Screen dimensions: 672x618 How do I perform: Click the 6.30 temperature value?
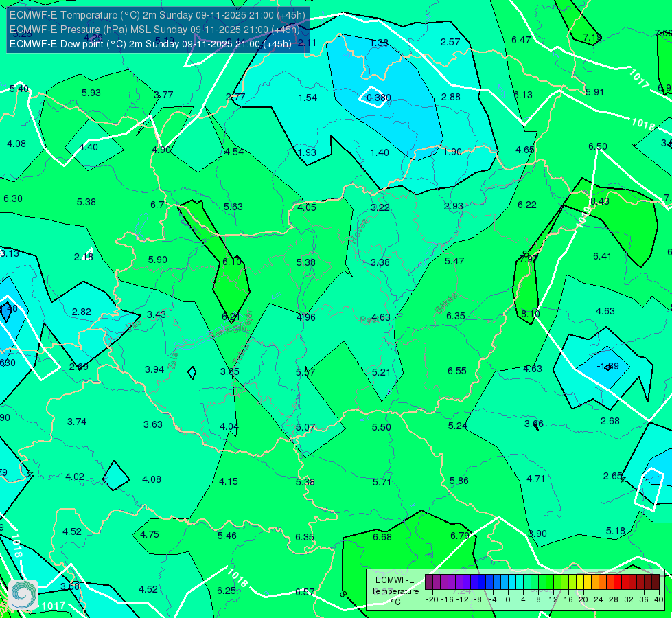pos(13,198)
